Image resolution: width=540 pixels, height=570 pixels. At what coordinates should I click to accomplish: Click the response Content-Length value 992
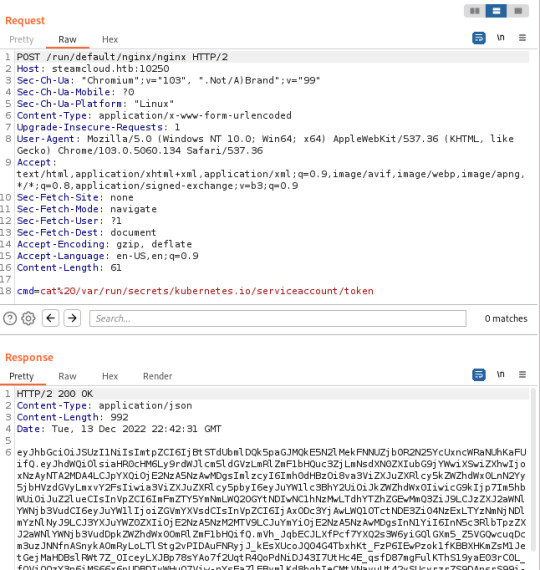click(119, 417)
